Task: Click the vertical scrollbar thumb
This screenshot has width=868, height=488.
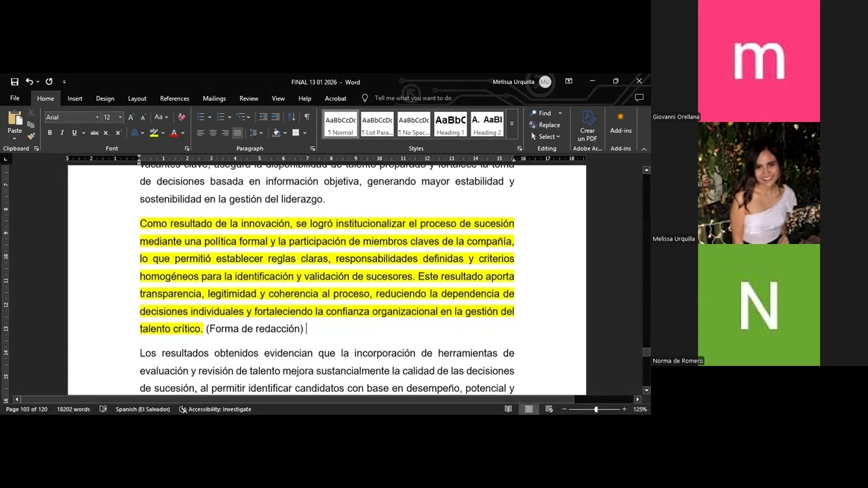Action: click(x=646, y=352)
